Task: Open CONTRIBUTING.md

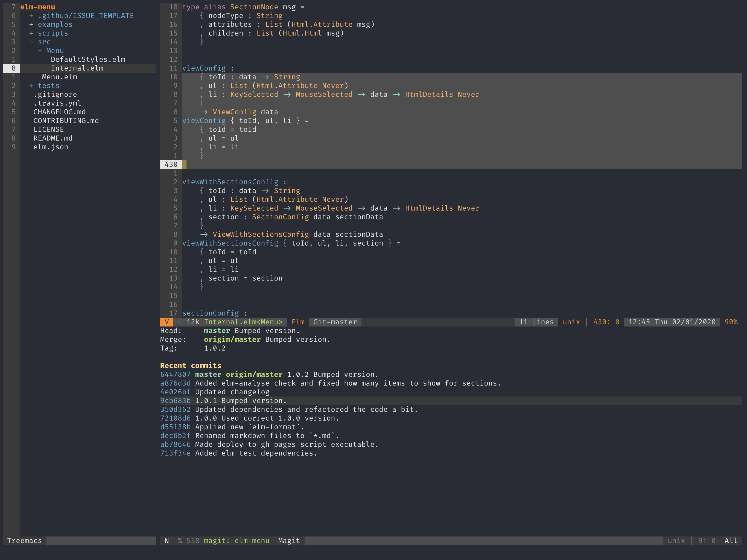Action: [x=66, y=121]
